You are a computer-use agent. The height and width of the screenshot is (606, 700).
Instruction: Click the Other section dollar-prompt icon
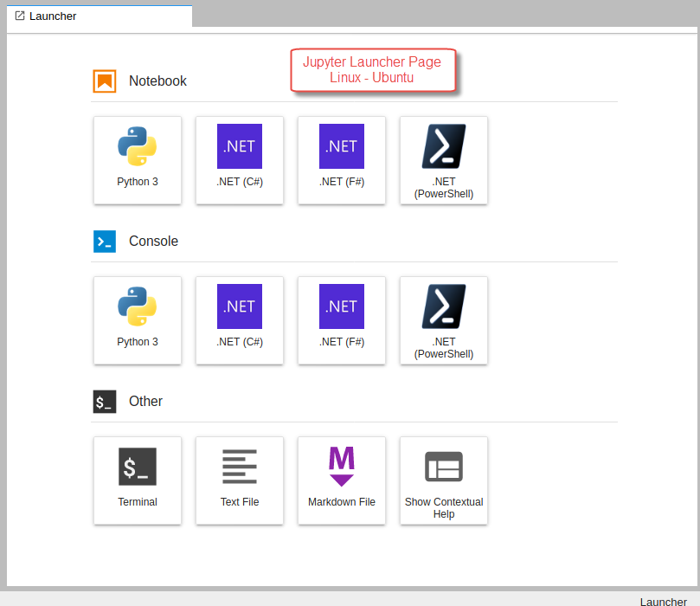pyautogui.click(x=105, y=402)
